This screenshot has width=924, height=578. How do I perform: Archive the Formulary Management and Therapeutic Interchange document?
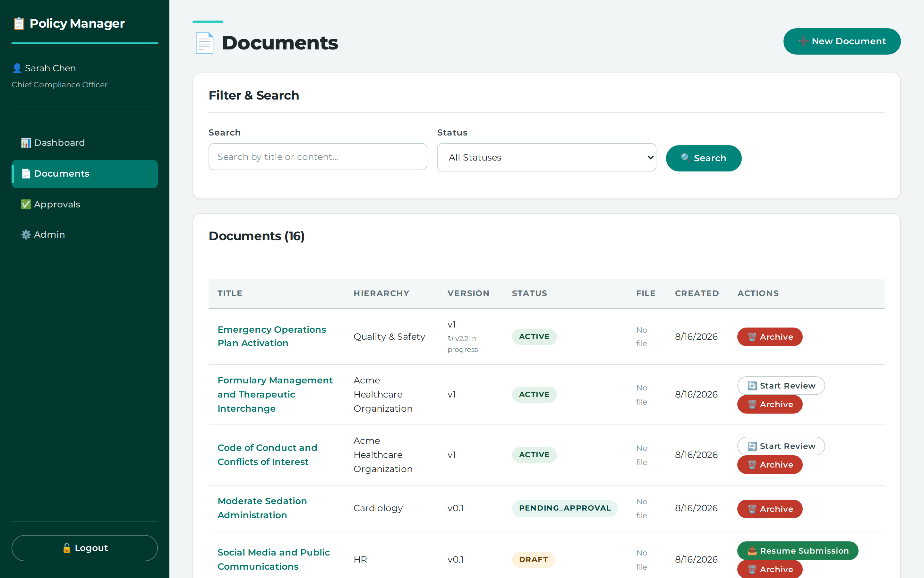coord(769,404)
